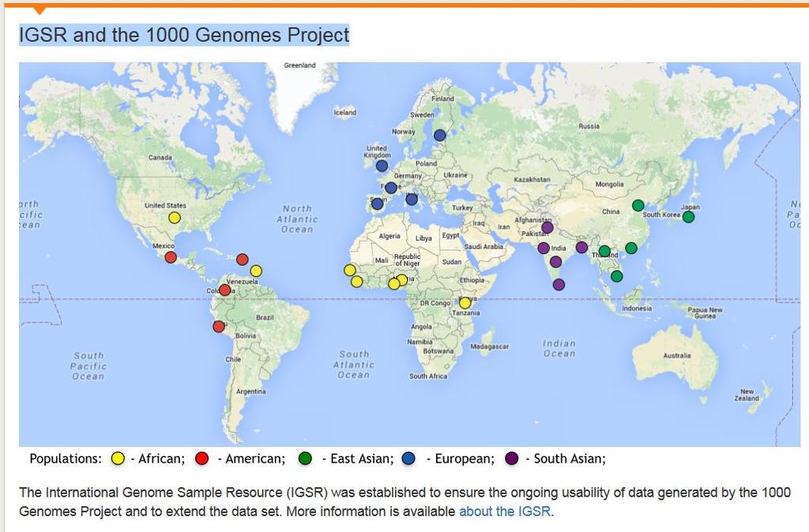Click the 'Greenland' map label
Image resolution: width=809 pixels, height=532 pixels.
(x=299, y=66)
